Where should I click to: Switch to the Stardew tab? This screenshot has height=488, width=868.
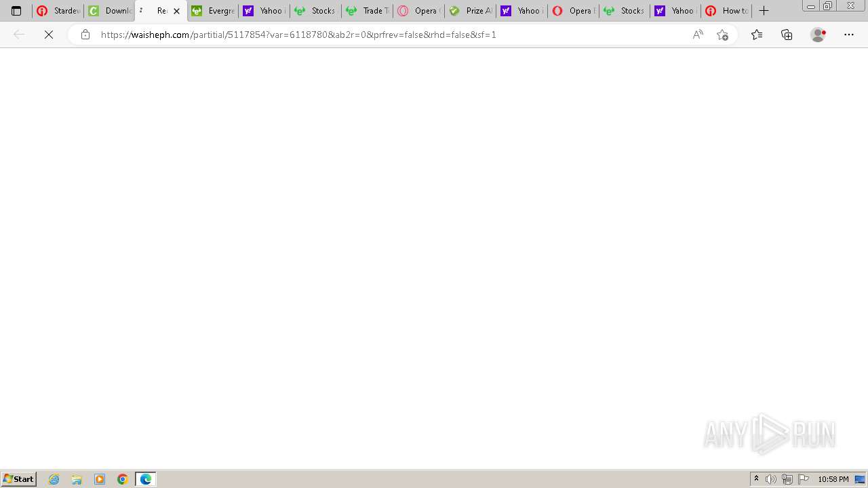click(x=58, y=11)
